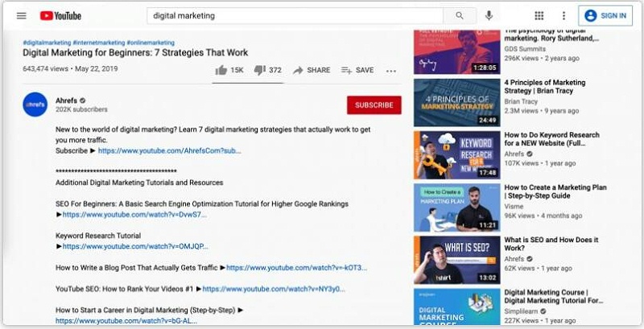The image size is (644, 329).
Task: Open the settings three-dot menu
Action: tap(563, 16)
